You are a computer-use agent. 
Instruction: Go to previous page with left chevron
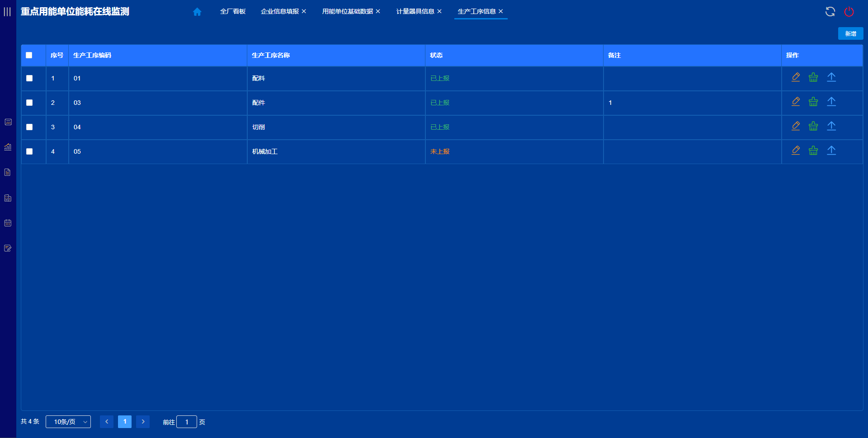pos(107,422)
